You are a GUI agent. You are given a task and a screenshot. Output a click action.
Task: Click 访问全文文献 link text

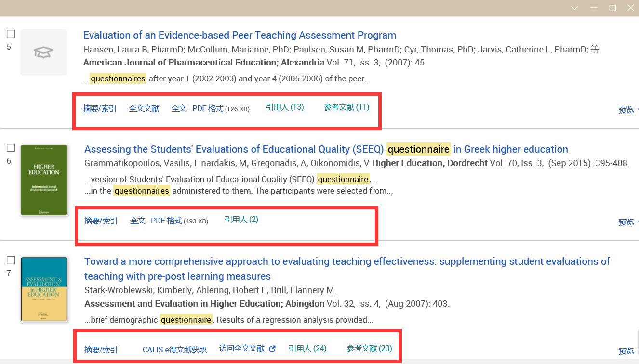[242, 348]
